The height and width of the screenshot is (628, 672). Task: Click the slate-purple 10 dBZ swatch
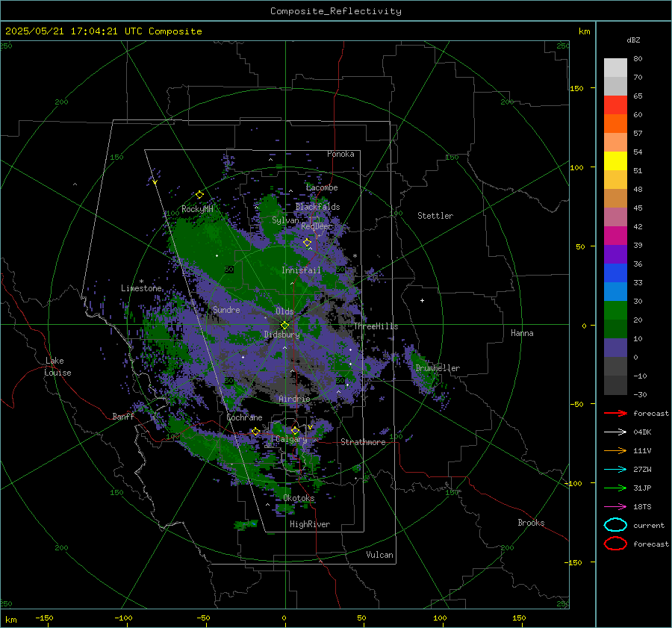615,348
